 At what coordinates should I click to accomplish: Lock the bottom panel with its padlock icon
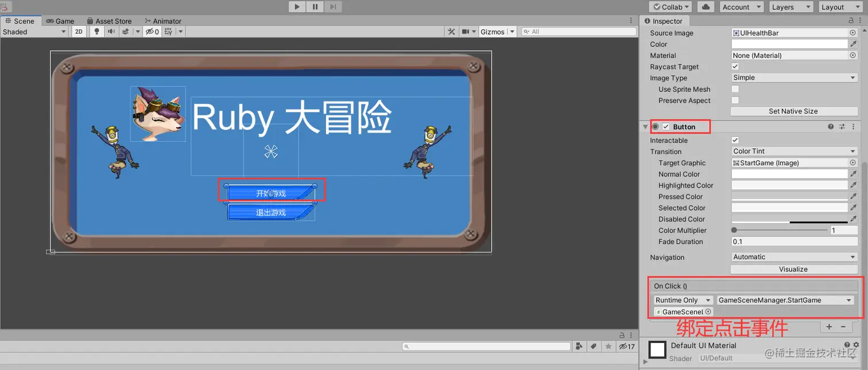coord(622,335)
